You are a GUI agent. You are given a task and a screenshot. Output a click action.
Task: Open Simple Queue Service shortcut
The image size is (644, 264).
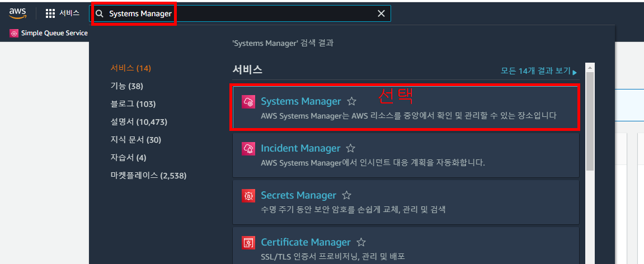(x=49, y=33)
